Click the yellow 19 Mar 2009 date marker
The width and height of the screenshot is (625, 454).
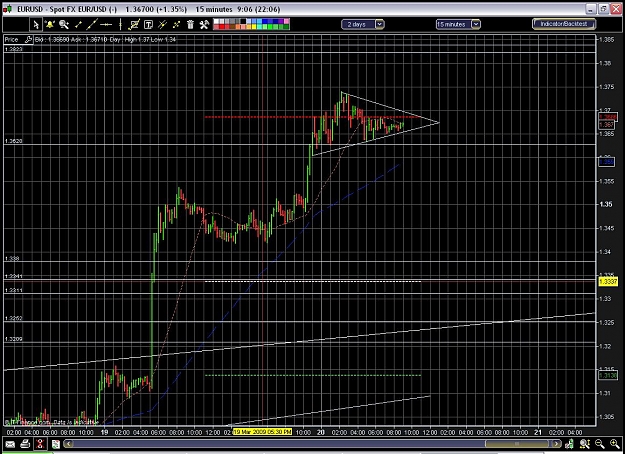pos(262,432)
